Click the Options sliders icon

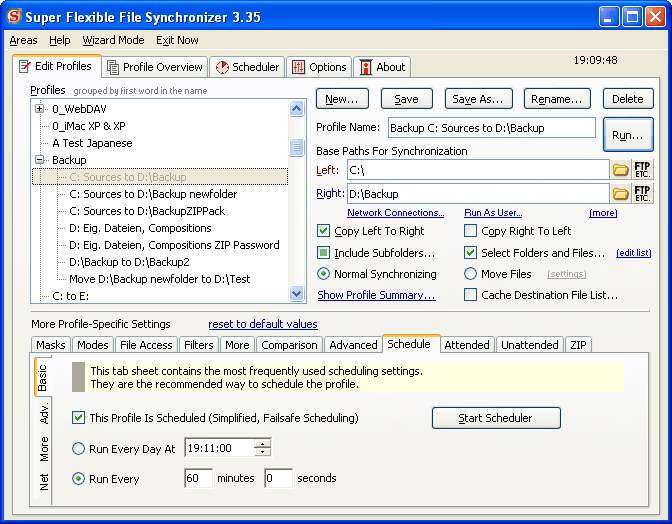coord(298,67)
